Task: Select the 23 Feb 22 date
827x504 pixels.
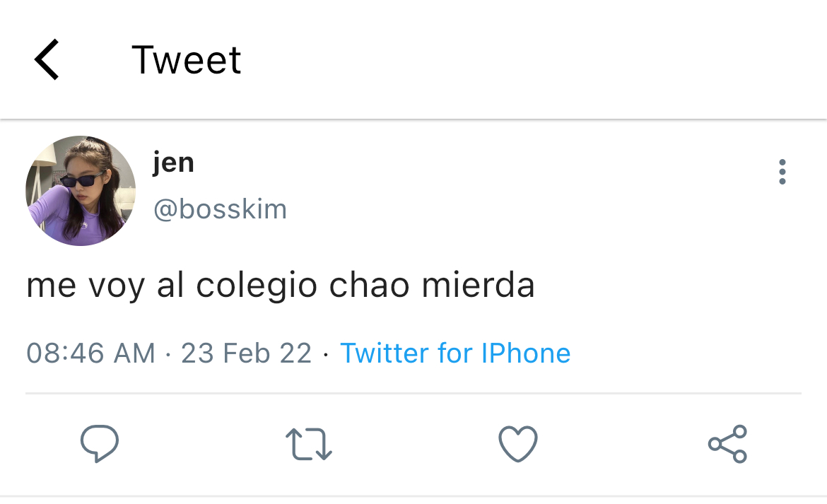Action: (x=246, y=353)
